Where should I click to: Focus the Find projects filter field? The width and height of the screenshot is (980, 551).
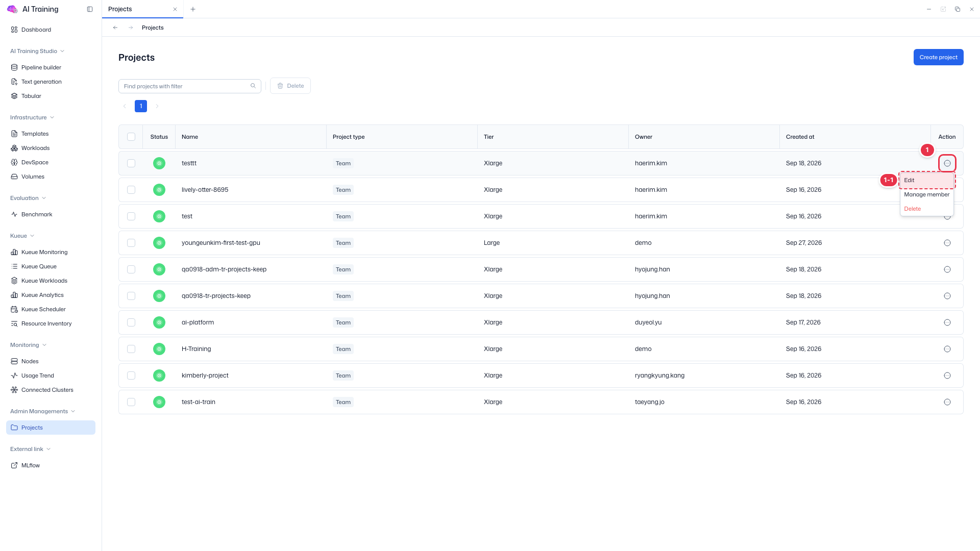[190, 86]
